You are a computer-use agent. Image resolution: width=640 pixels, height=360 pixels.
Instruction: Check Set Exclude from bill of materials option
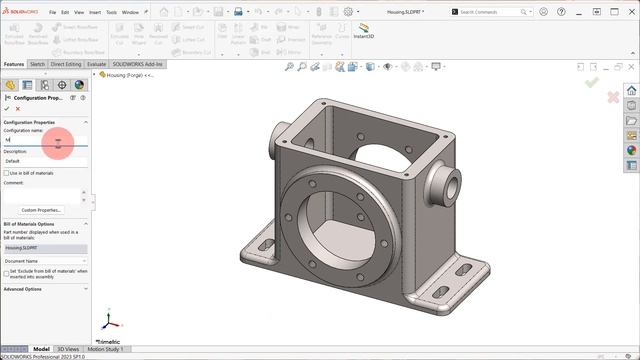(x=6, y=273)
